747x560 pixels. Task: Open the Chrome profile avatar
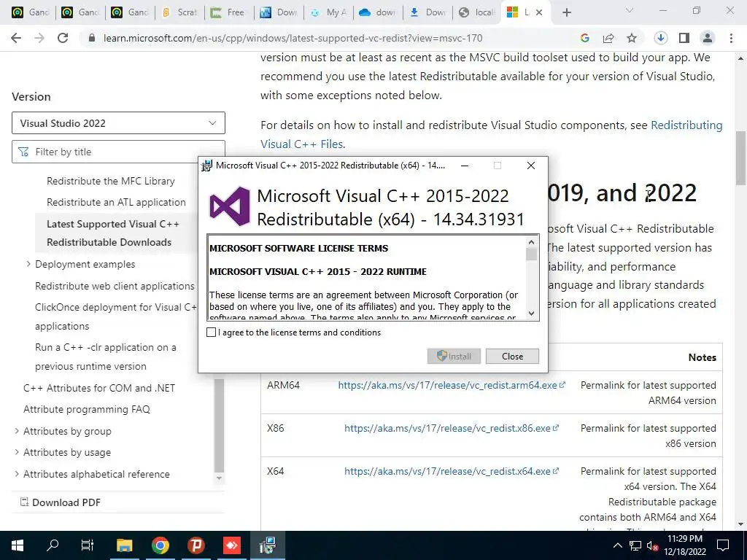708,38
